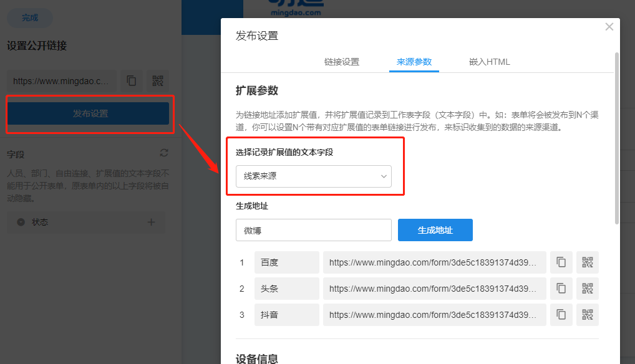Screen dimensions: 635x364
Task: Click the 状态 field row
Action: point(86,222)
